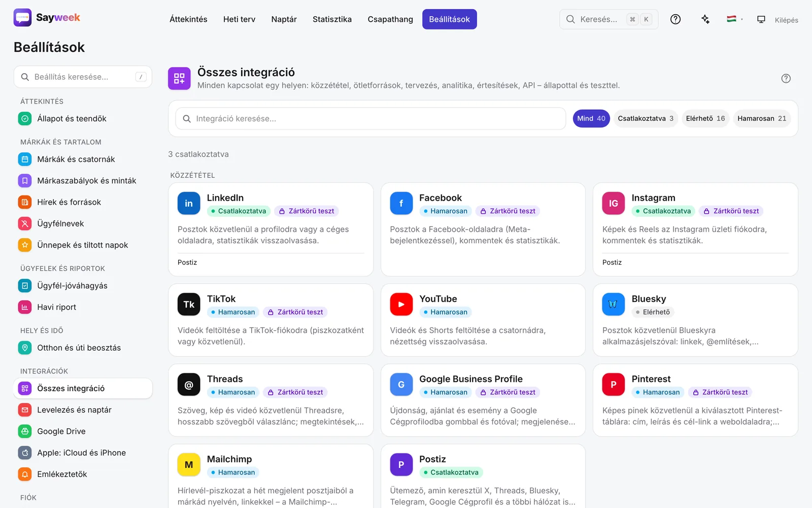Click the page help icon beside Összes integráció

point(786,78)
